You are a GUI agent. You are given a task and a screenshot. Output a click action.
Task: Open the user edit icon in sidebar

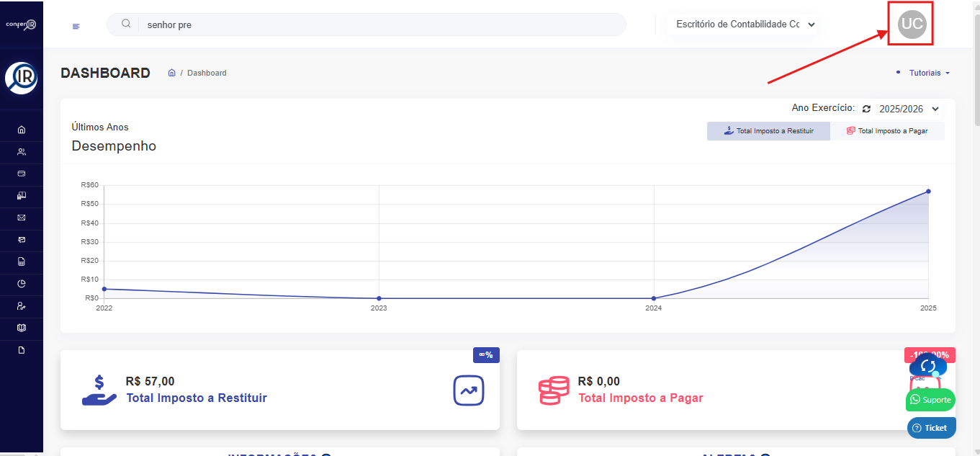tap(21, 305)
